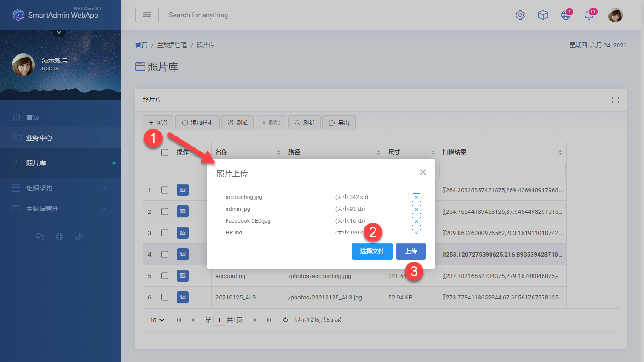The width and height of the screenshot is (644, 362).
Task: Click the page number input field
Action: point(219,320)
